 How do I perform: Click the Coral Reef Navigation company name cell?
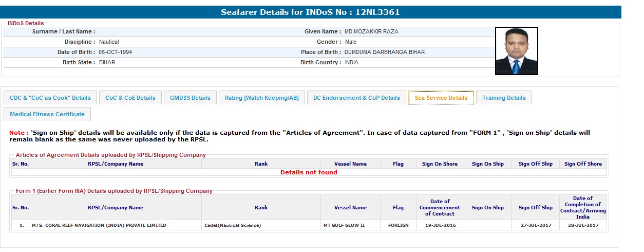pyautogui.click(x=99, y=225)
